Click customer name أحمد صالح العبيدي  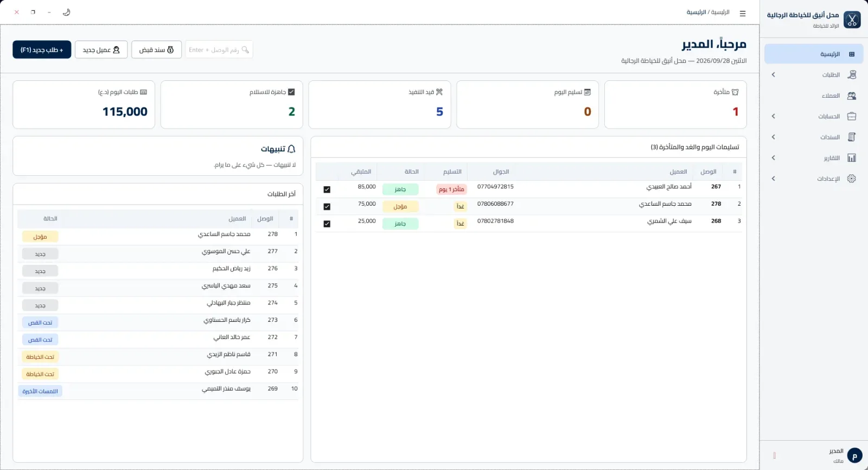tap(669, 187)
